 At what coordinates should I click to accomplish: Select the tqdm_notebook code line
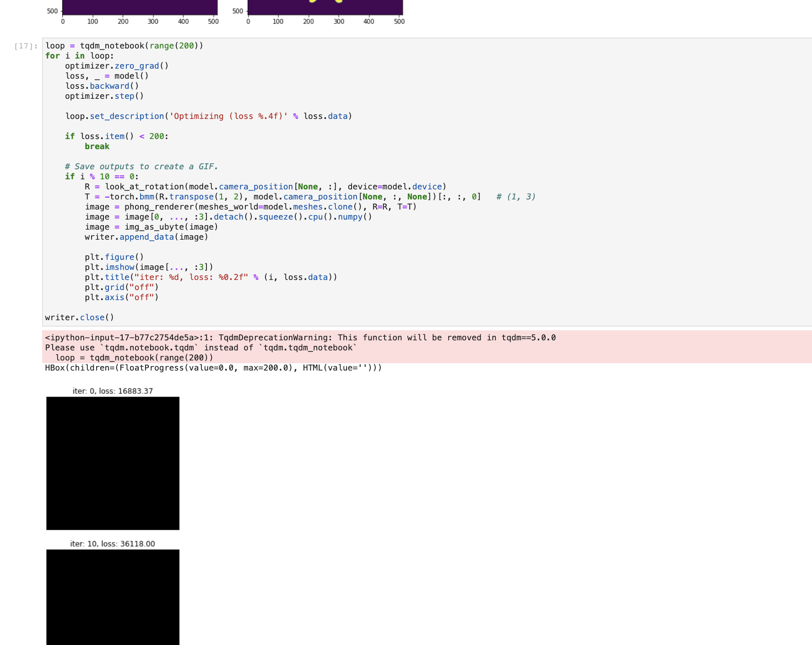pos(124,45)
